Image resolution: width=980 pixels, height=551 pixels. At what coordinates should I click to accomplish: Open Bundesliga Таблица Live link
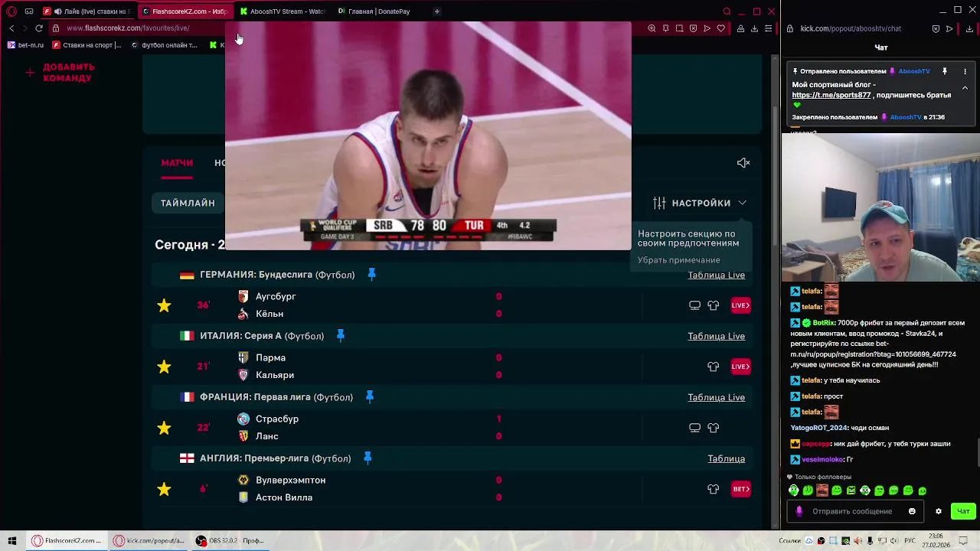pos(716,275)
